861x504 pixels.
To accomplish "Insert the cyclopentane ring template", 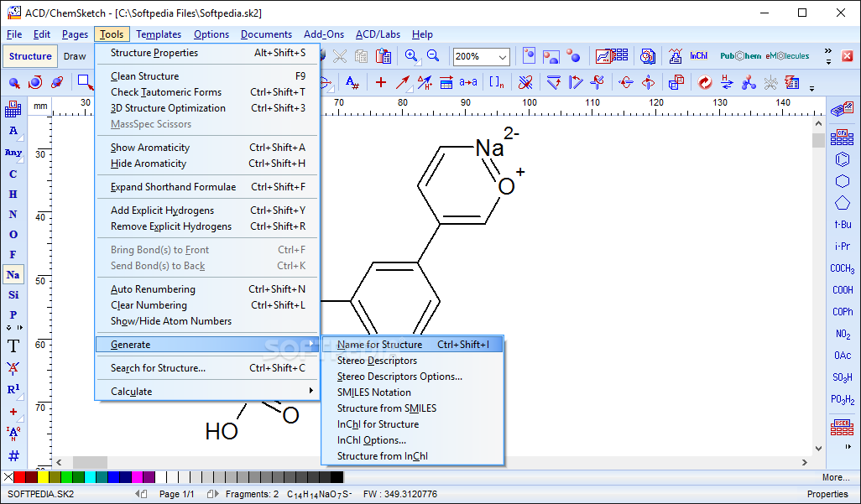I will pyautogui.click(x=843, y=203).
